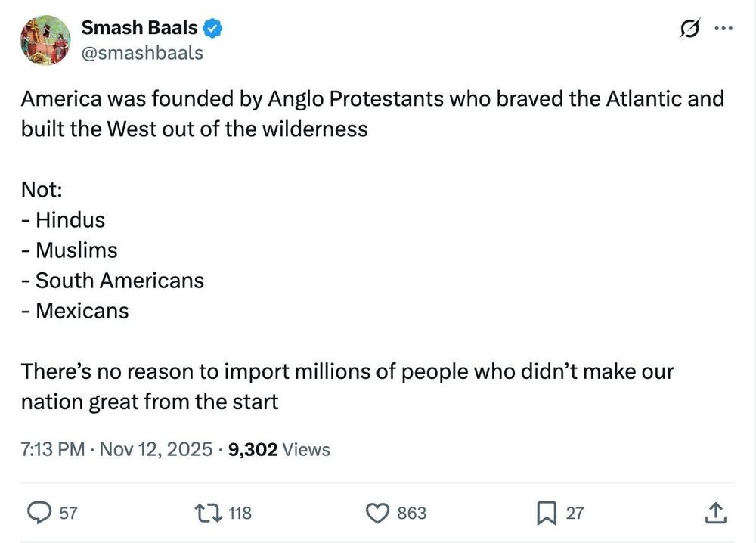Click the blue verified badge next to Smash Baals
This screenshot has width=756, height=543.
point(212,27)
